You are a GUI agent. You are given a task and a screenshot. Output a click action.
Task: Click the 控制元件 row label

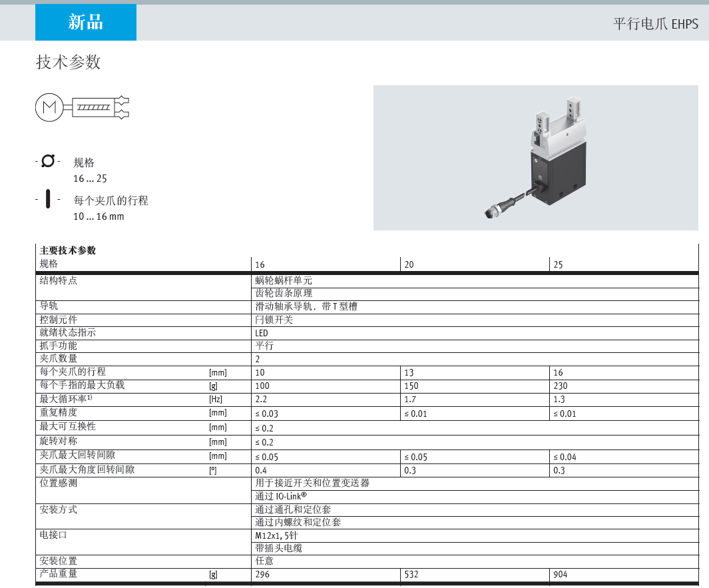[59, 320]
